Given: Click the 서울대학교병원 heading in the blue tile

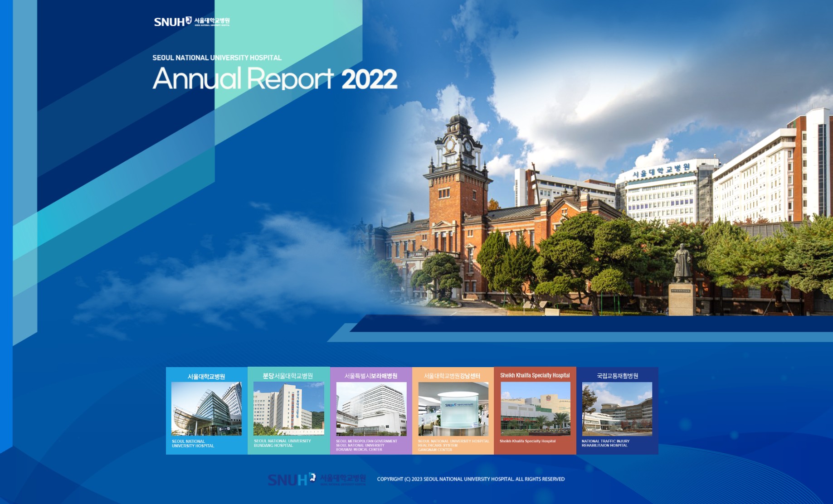Looking at the screenshot, I should 206,376.
